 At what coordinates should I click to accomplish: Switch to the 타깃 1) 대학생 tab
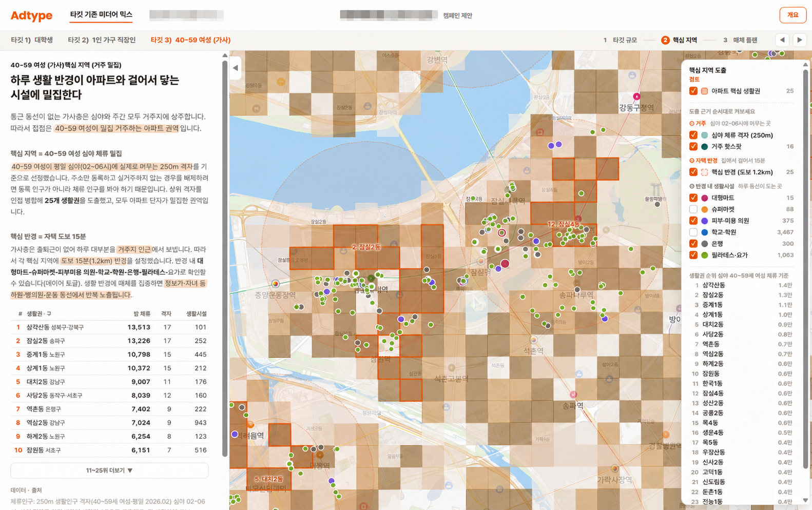(x=32, y=40)
